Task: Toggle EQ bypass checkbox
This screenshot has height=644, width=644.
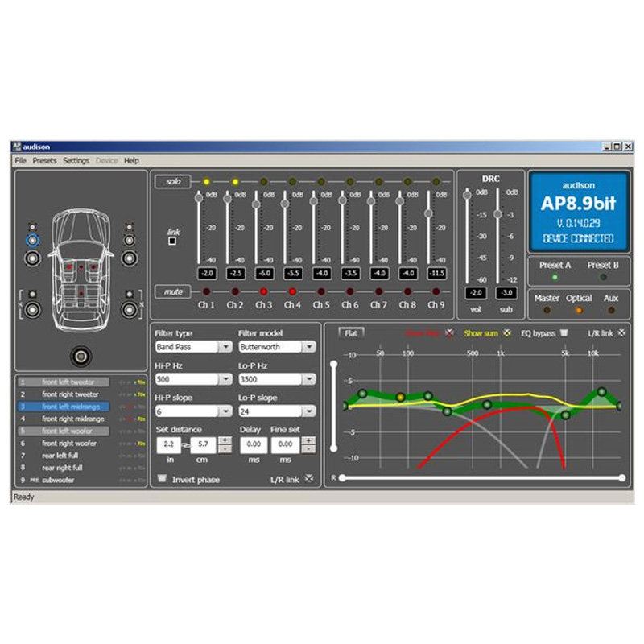Action: 564,332
